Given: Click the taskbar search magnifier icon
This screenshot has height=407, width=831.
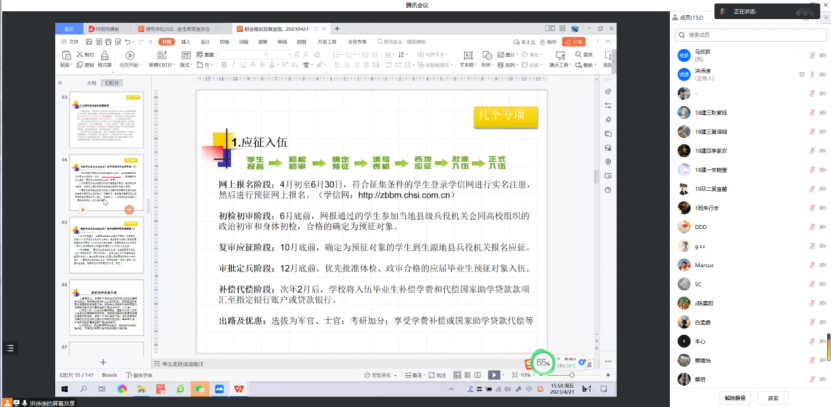Looking at the screenshot, I should (84, 388).
